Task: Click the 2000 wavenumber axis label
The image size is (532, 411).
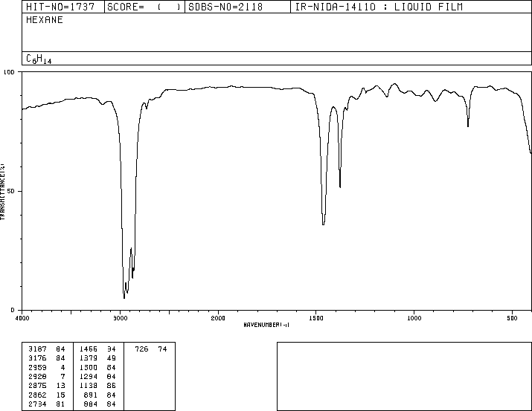Action: [218, 318]
